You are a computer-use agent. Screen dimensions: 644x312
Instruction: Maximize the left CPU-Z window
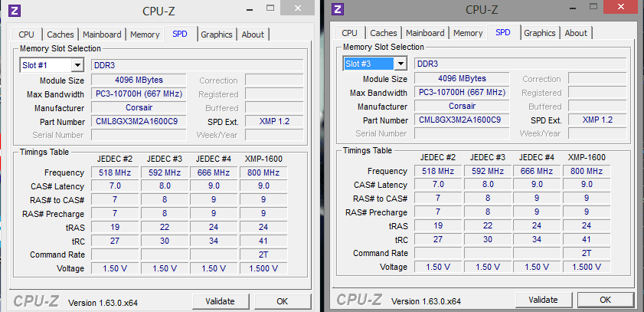(x=270, y=8)
